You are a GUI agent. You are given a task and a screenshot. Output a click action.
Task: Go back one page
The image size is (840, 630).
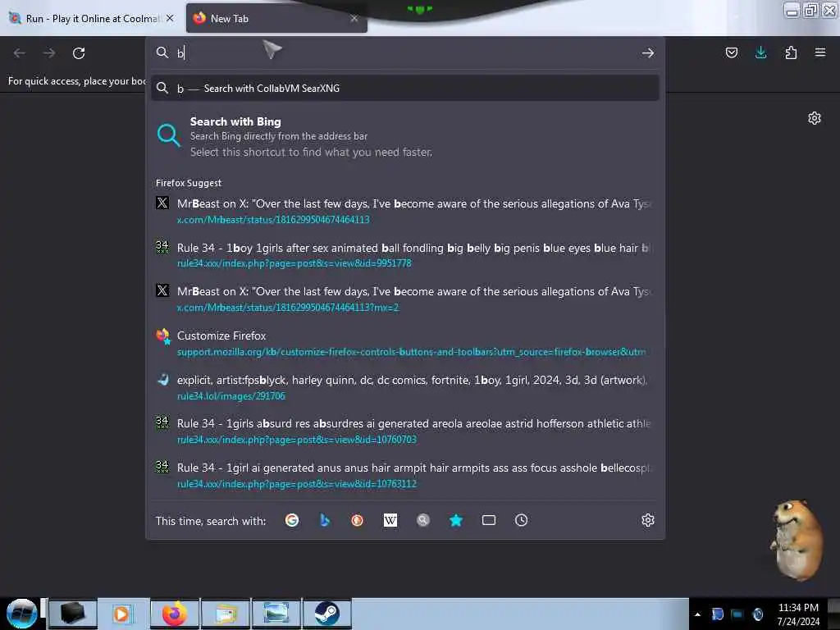[x=20, y=53]
